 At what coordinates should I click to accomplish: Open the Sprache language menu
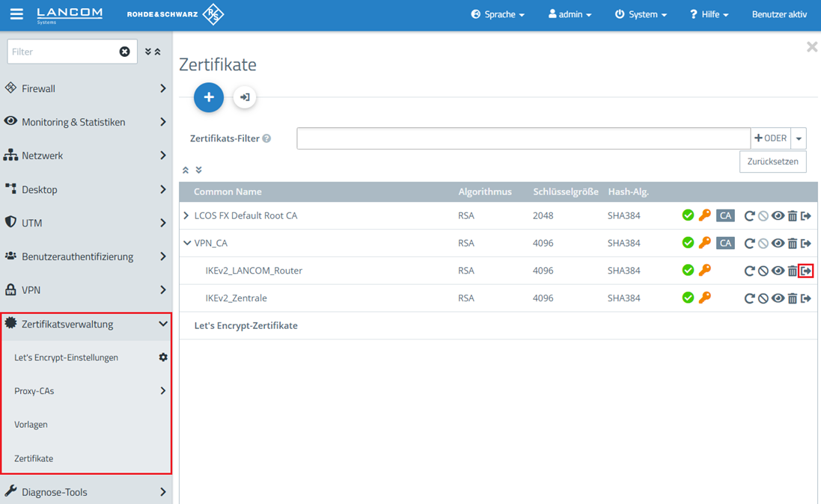498,14
